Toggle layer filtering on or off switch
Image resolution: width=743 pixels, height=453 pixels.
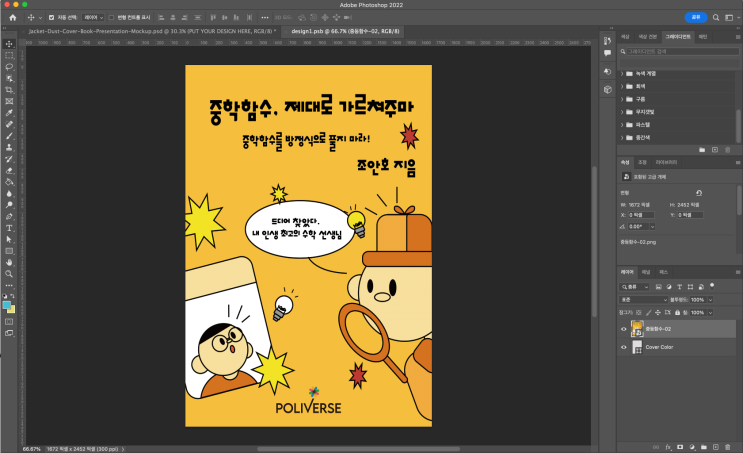[712, 286]
